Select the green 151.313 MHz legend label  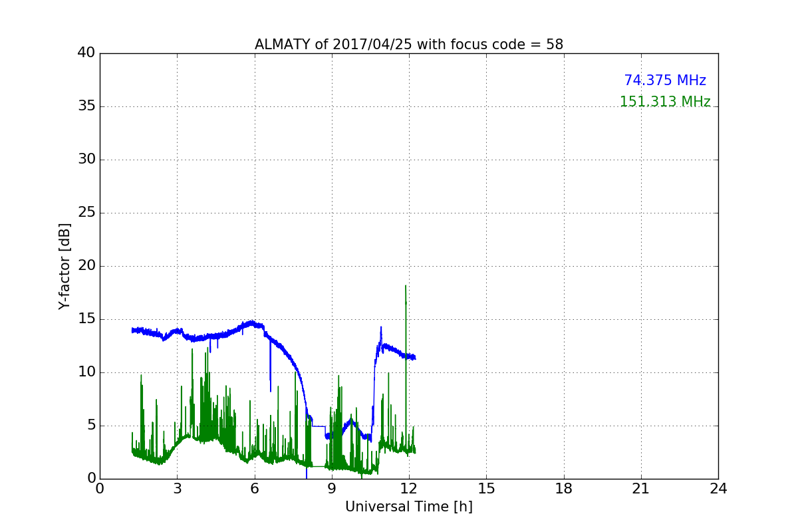[x=665, y=102]
